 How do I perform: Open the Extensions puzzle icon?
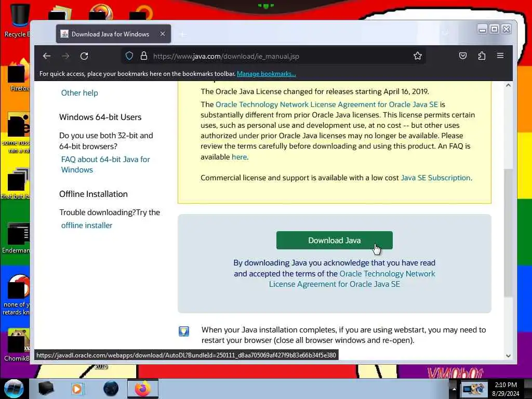(x=482, y=56)
